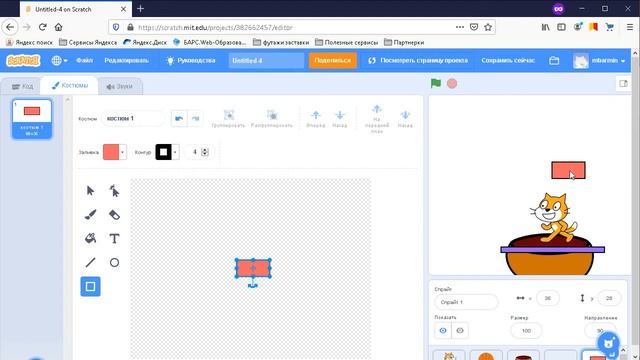This screenshot has width=640, height=360.
Task: Click the sprite y position field
Action: coord(609,298)
